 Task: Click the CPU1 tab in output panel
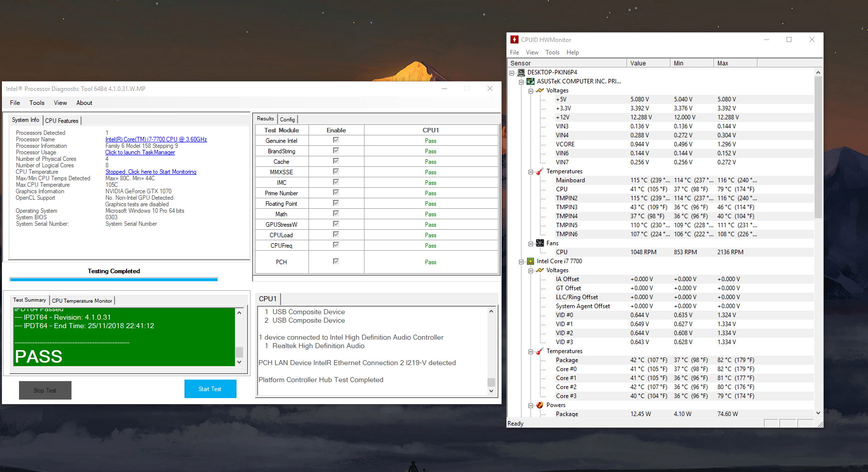[x=267, y=299]
